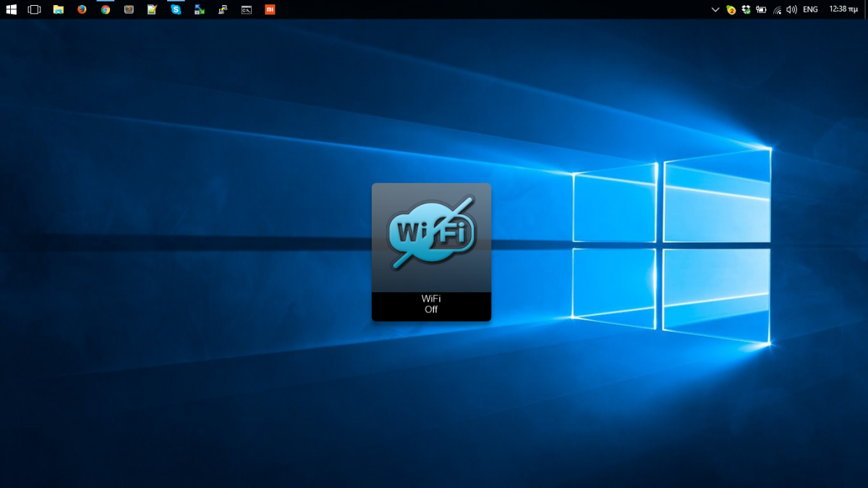Open Command Prompt from the taskbar

247,9
